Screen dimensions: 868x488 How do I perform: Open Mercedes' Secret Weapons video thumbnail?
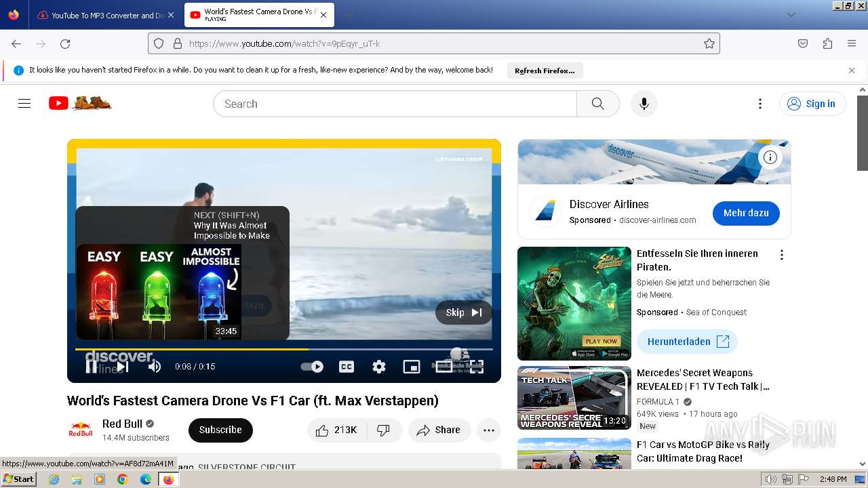pos(574,398)
